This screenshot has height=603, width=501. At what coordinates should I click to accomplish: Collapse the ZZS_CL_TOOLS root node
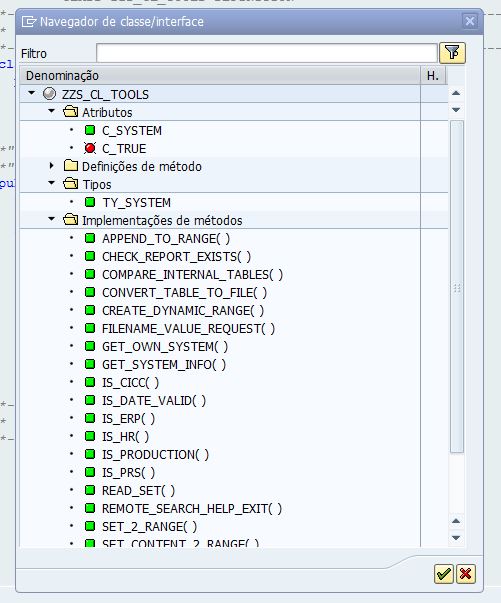click(x=32, y=93)
